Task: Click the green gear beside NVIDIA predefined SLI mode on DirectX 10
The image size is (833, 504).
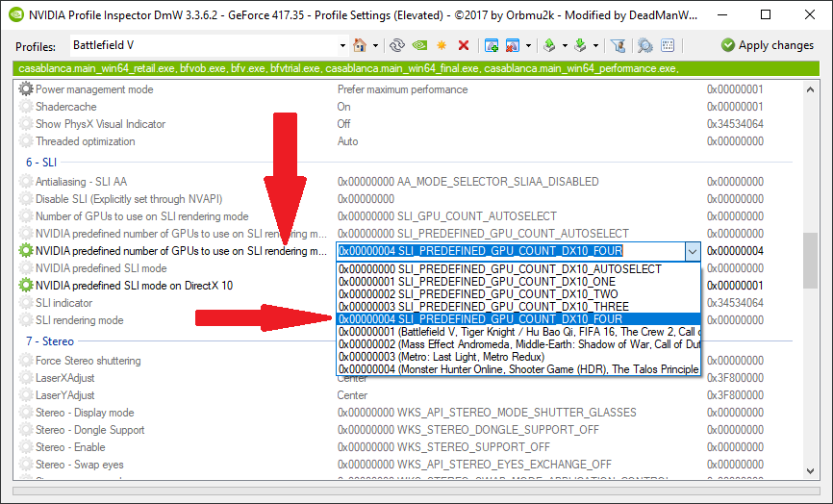Action: coord(26,286)
